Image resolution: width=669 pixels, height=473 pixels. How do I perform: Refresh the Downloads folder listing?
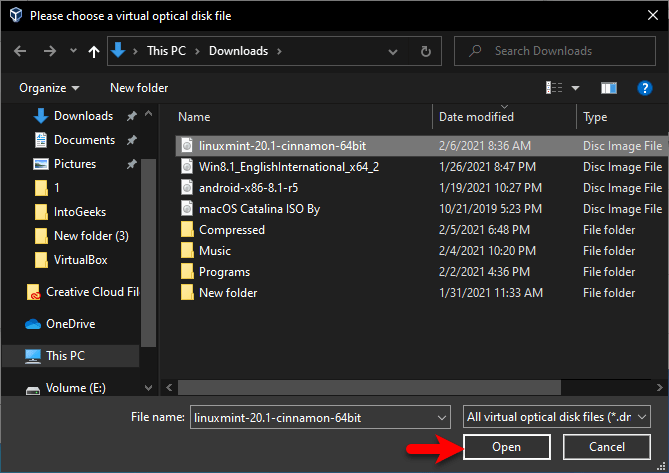[425, 52]
